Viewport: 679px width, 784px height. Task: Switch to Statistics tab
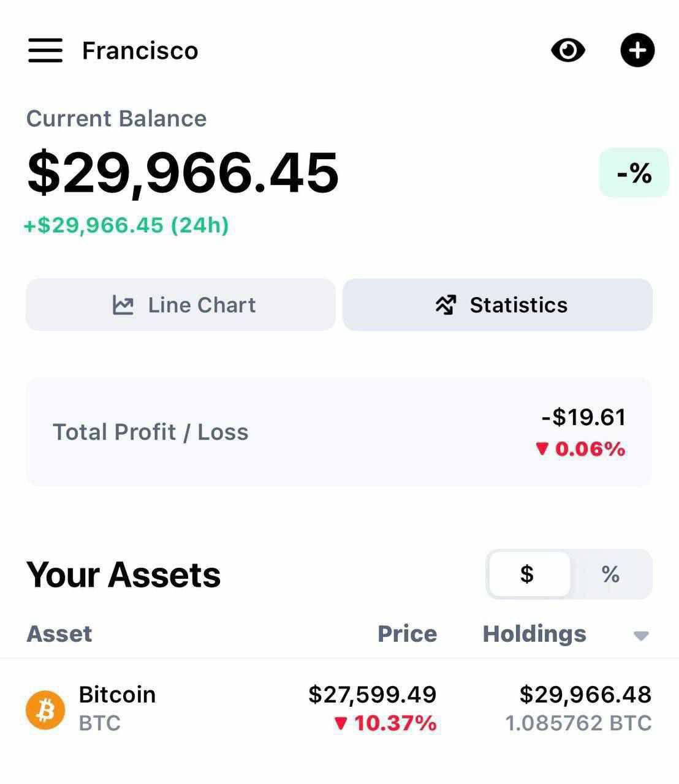point(498,305)
